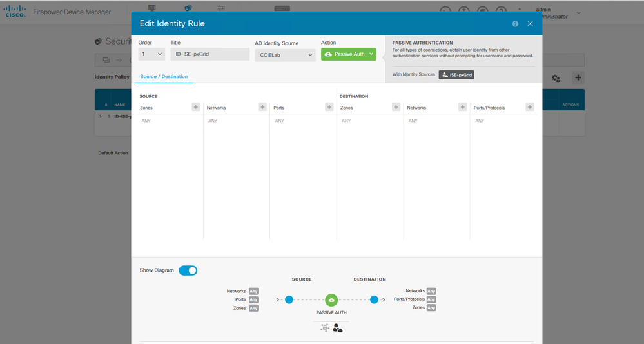
Task: Click the blue source node in diagram
Action: pyautogui.click(x=289, y=299)
